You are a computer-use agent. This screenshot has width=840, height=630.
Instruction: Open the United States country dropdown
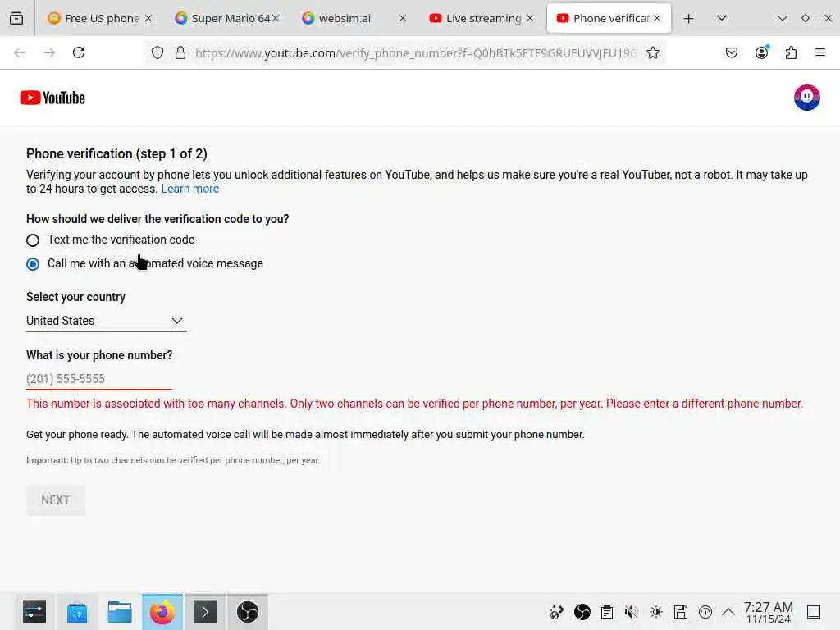[x=106, y=321]
